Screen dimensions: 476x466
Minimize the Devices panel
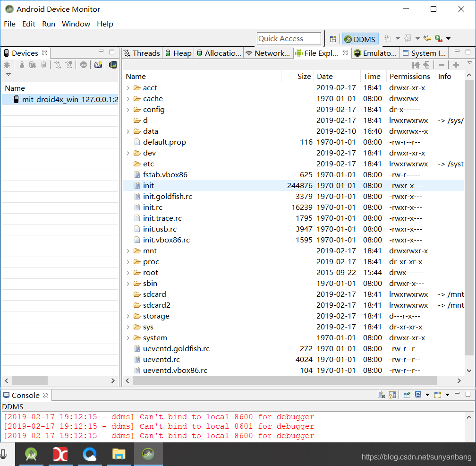(101, 52)
